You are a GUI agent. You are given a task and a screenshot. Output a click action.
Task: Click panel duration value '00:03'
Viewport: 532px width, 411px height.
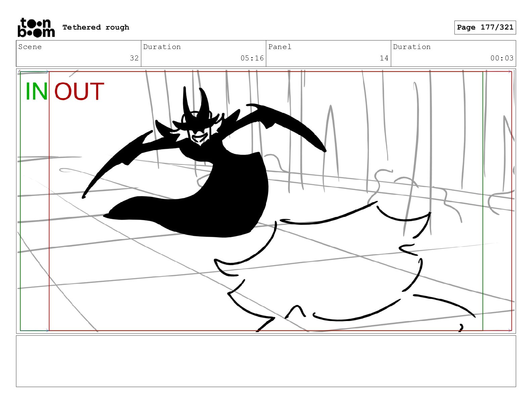pos(502,58)
